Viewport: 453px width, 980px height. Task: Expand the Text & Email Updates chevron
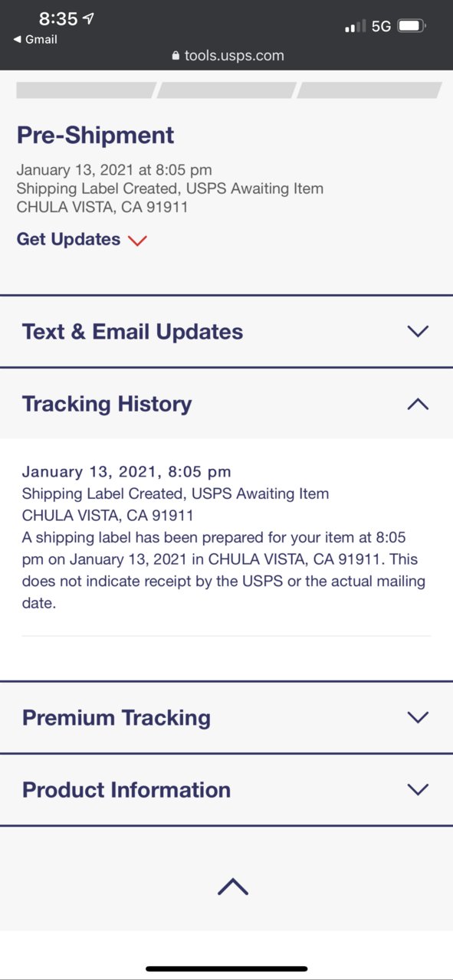tap(418, 332)
